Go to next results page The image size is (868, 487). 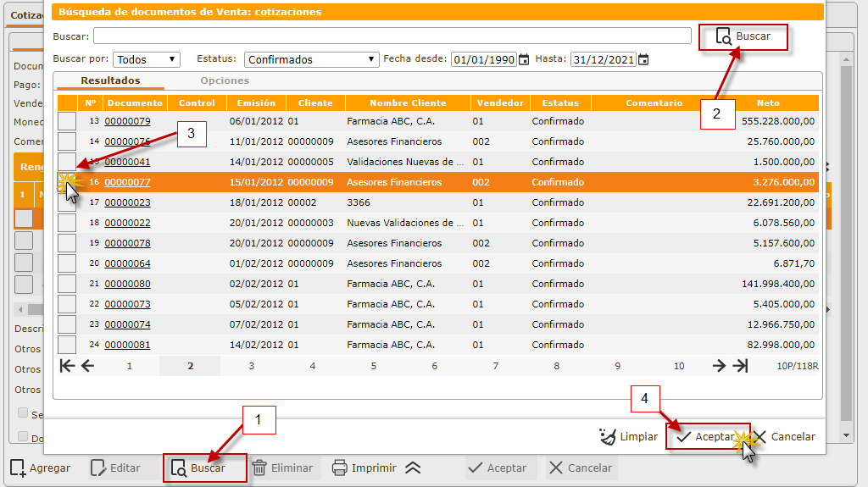[719, 366]
